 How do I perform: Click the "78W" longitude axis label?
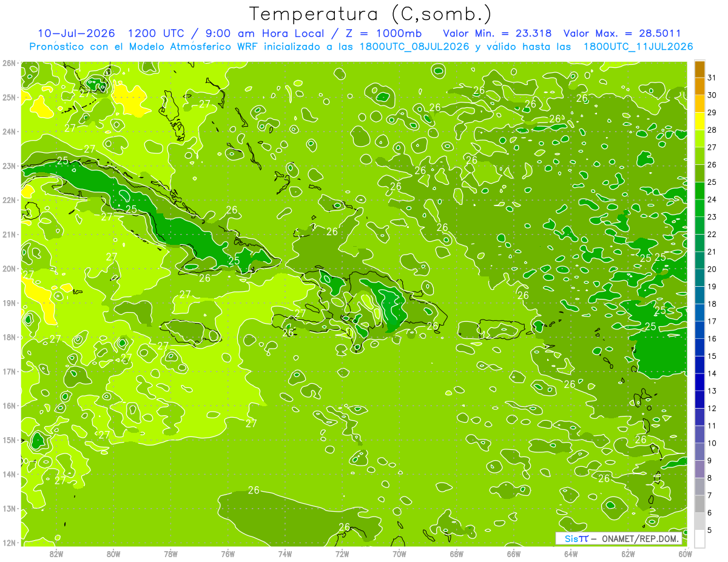point(170,554)
